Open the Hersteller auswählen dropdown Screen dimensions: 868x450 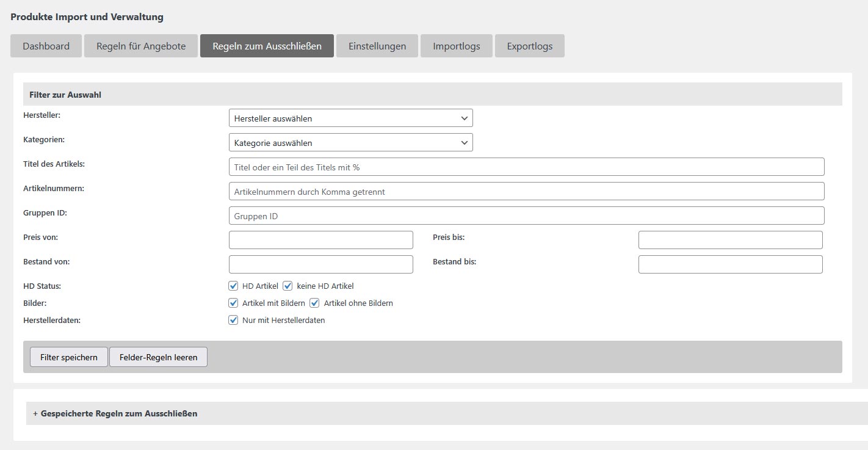tap(350, 118)
